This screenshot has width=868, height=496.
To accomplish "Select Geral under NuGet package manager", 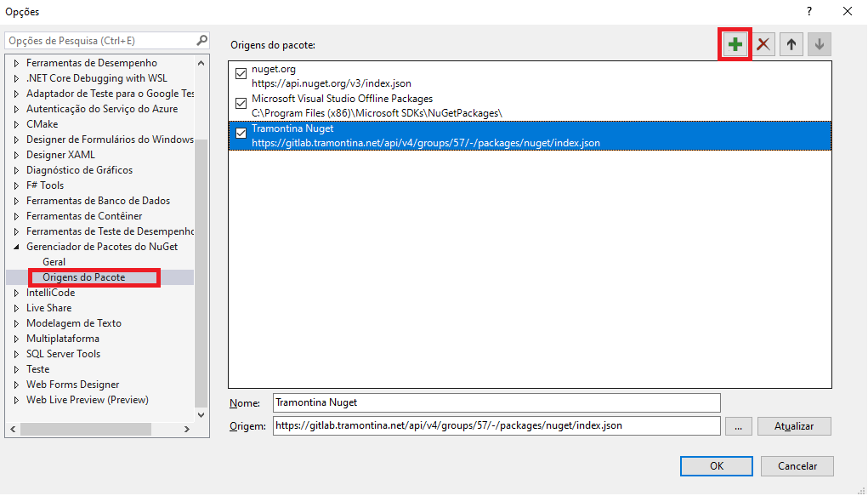I will [x=54, y=262].
